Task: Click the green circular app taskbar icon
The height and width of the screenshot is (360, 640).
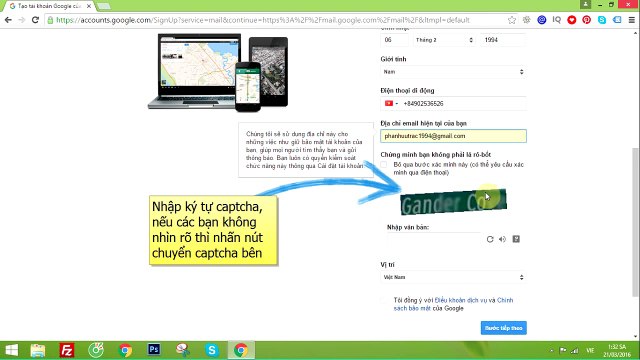Action: click(96, 350)
